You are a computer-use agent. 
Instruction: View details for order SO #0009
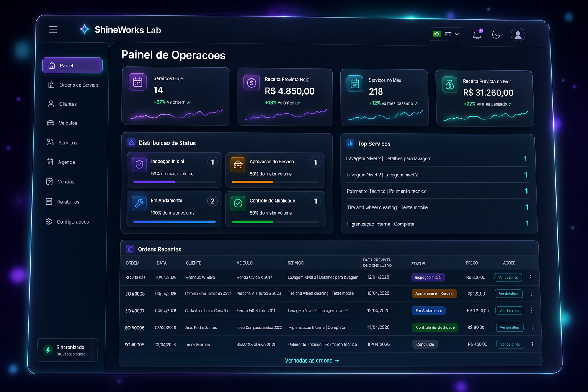click(x=508, y=278)
